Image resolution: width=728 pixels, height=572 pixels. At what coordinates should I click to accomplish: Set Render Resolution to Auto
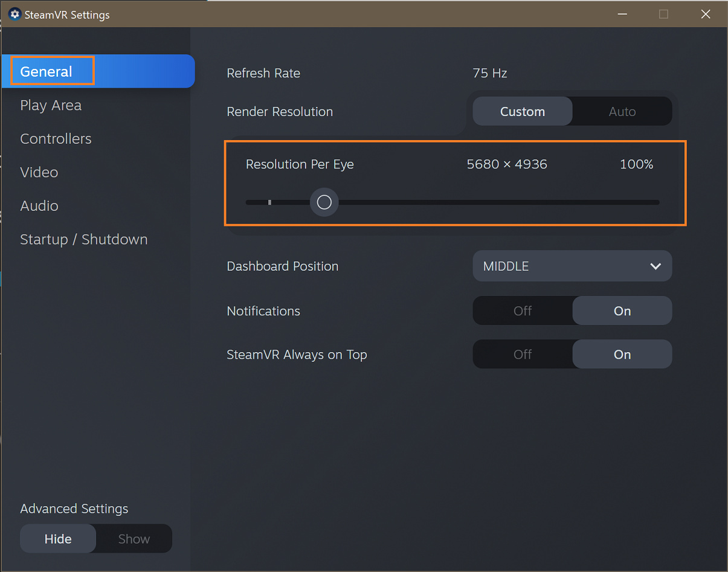click(x=622, y=111)
